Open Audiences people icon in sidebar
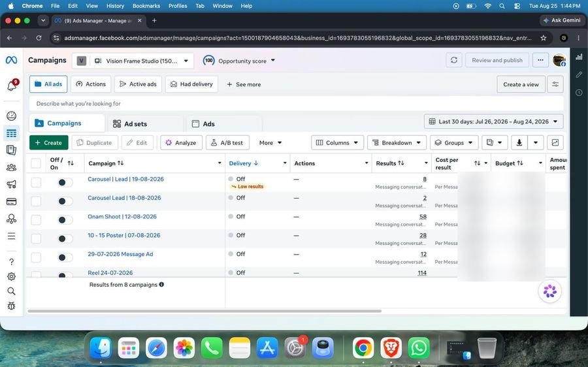Image resolution: width=588 pixels, height=367 pixels. (11, 167)
